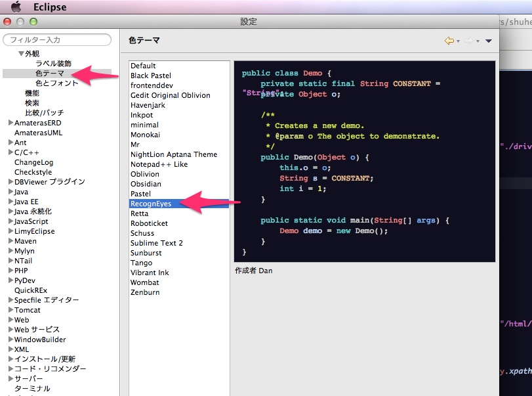This screenshot has width=532, height=396.
Task: Choose the frontenddev theme
Action: click(152, 85)
